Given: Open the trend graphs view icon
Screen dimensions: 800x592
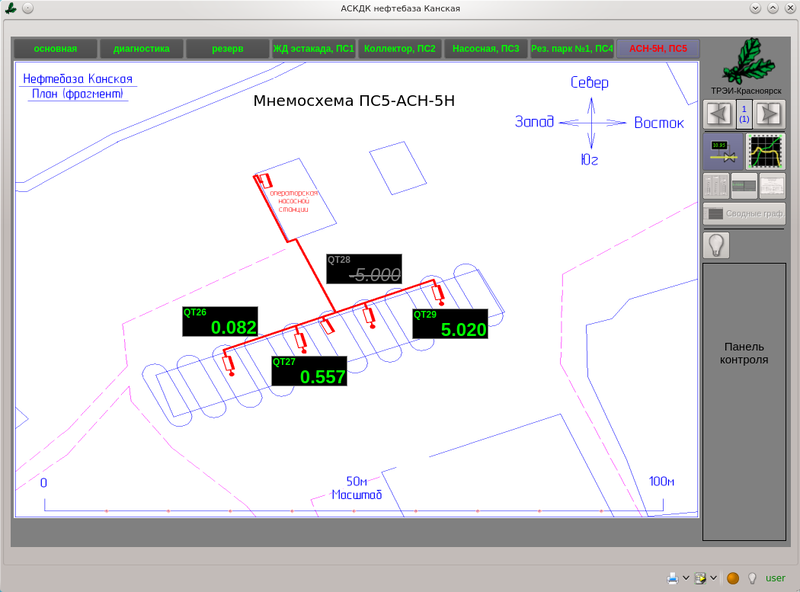Looking at the screenshot, I should pos(766,152).
